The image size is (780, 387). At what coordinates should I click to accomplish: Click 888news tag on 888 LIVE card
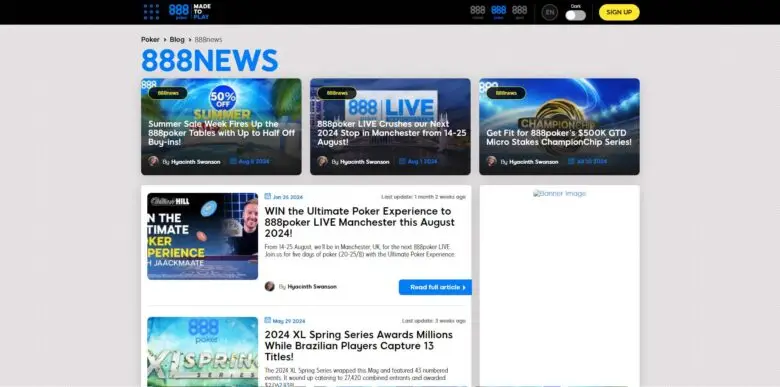pyautogui.click(x=337, y=93)
